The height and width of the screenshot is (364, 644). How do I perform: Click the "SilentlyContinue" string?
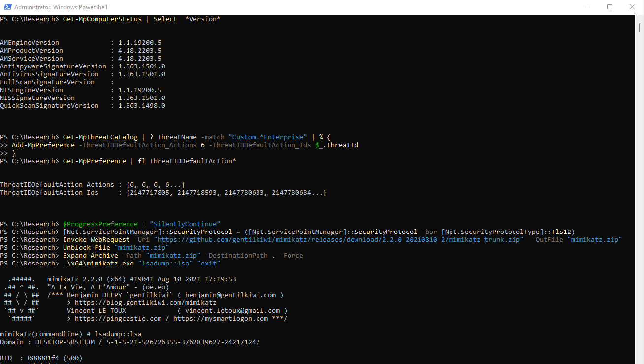185,224
